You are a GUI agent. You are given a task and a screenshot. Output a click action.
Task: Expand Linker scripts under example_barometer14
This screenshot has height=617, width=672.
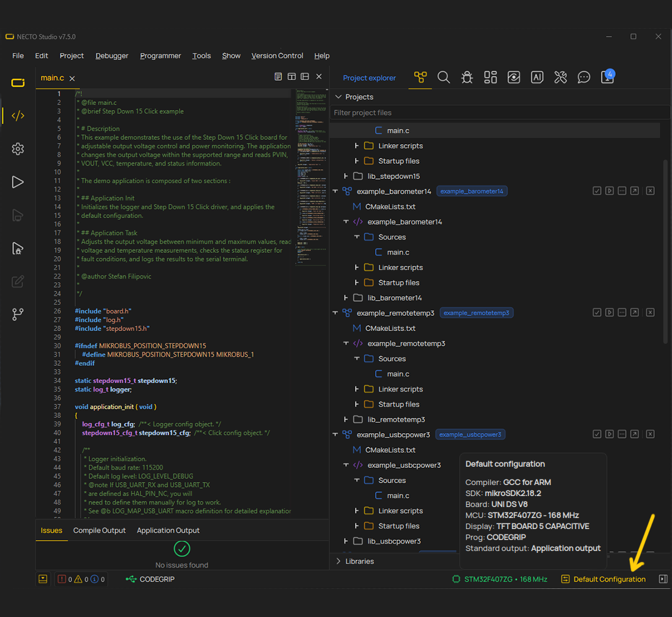click(x=357, y=268)
